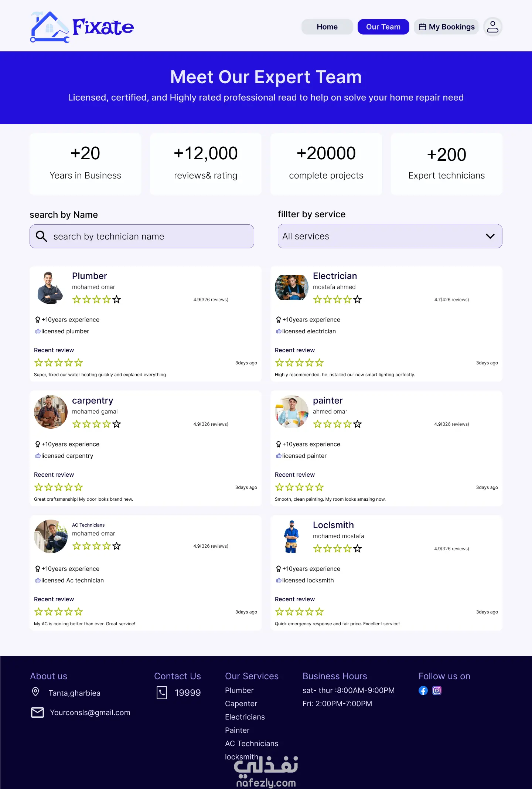The image size is (532, 789).
Task: Click the phone icon beside 19999
Action: [162, 693]
